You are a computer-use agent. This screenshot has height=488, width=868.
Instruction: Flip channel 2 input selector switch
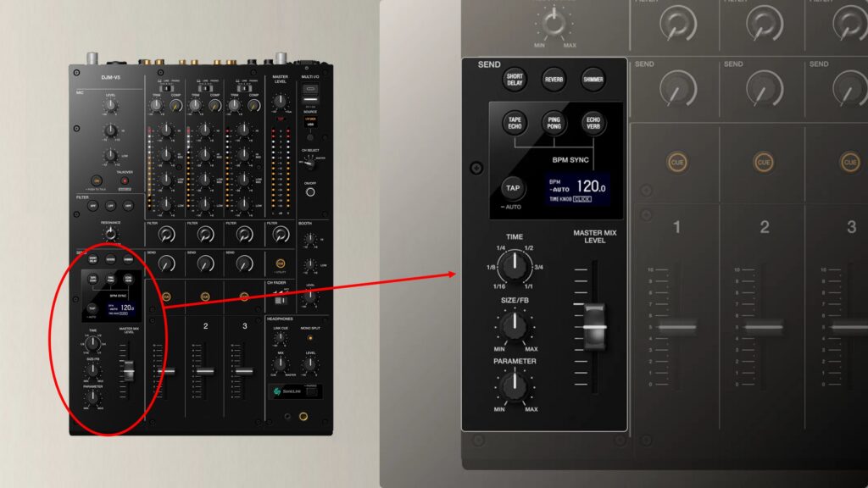[x=205, y=88]
